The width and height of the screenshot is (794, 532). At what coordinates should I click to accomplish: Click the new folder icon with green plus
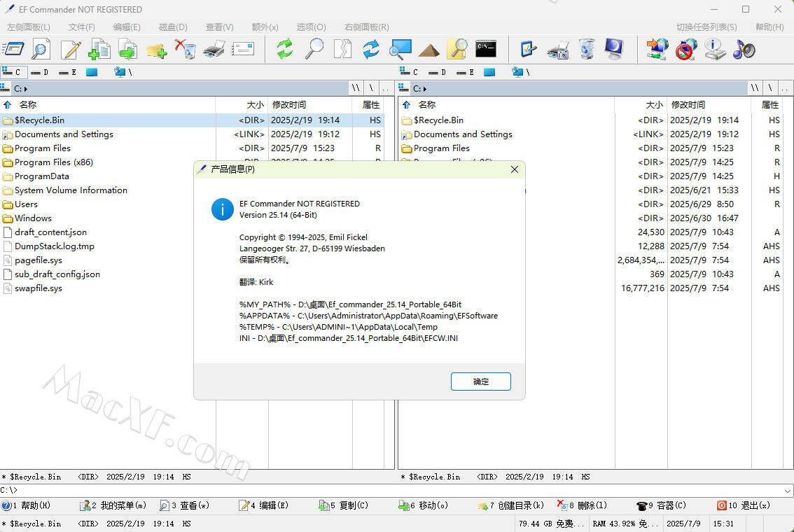(156, 49)
